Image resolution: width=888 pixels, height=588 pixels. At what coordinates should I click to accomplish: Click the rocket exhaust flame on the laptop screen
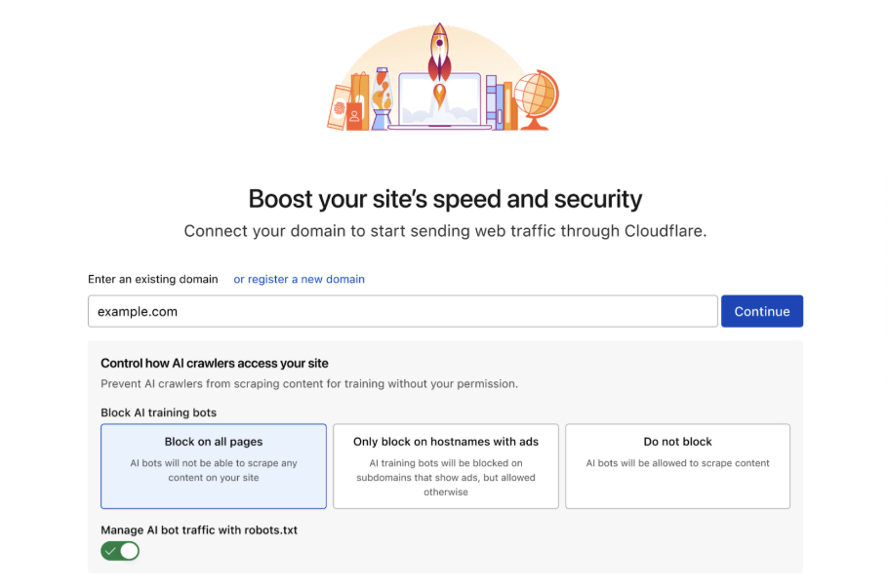(x=440, y=93)
